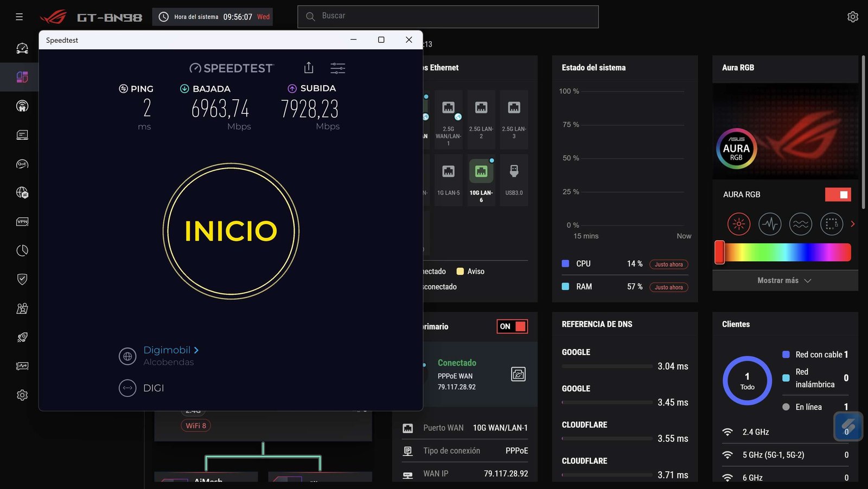Click the Aura RGB round logo thumbnail

click(x=736, y=149)
